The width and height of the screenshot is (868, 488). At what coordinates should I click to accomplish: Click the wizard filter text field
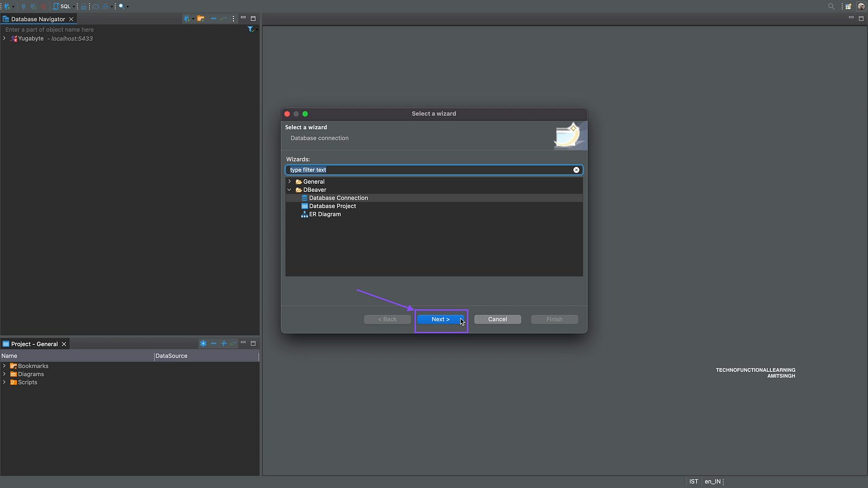pyautogui.click(x=429, y=170)
